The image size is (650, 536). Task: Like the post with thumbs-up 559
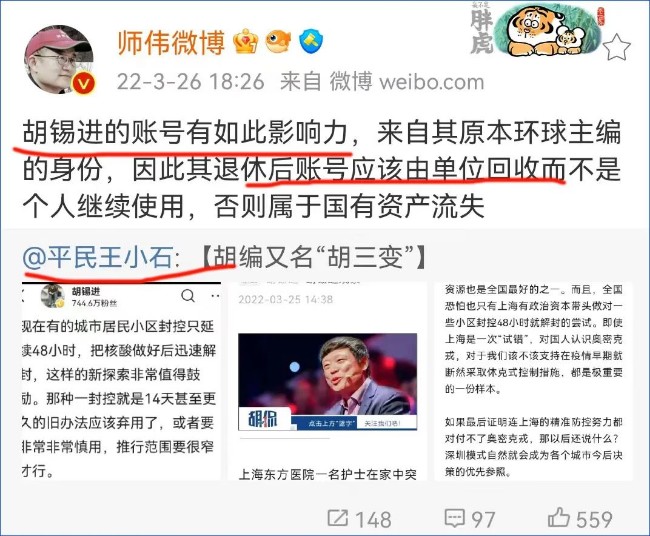[580, 518]
